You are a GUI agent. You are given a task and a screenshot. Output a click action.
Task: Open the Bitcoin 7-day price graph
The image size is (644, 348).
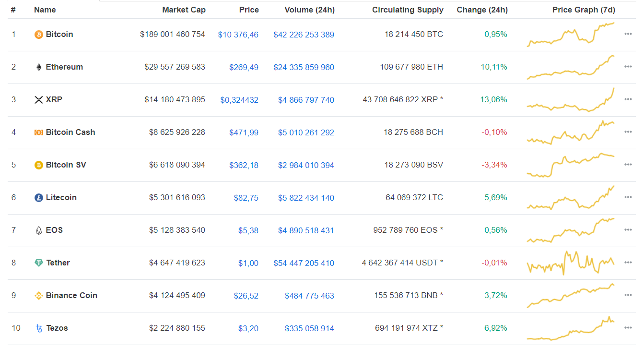(x=571, y=35)
